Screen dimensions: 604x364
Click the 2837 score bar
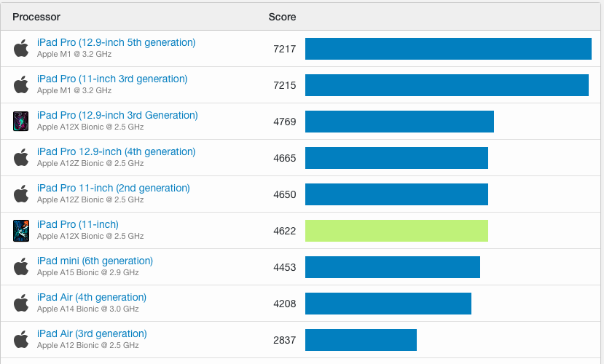point(361,340)
